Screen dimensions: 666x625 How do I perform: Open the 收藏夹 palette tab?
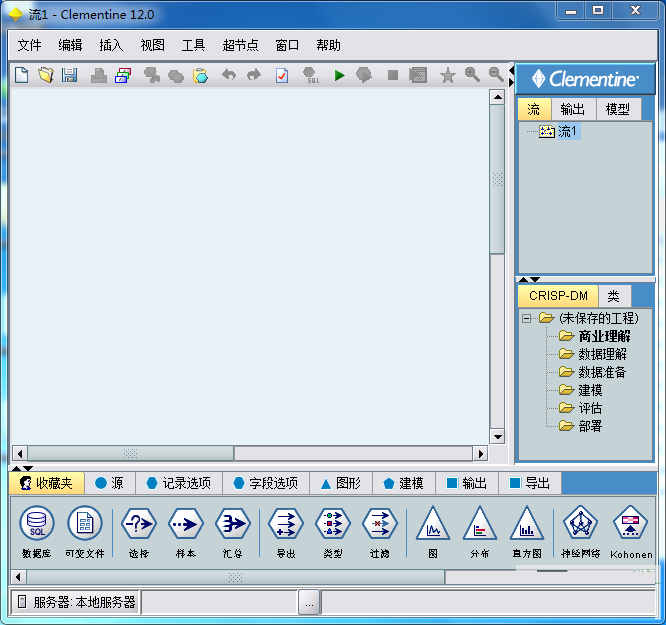pos(46,483)
